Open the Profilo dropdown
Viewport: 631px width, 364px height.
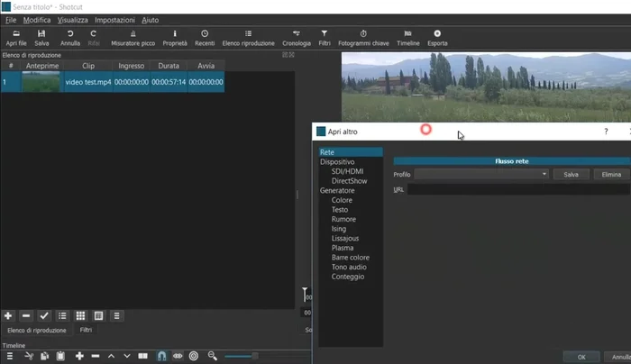click(481, 174)
